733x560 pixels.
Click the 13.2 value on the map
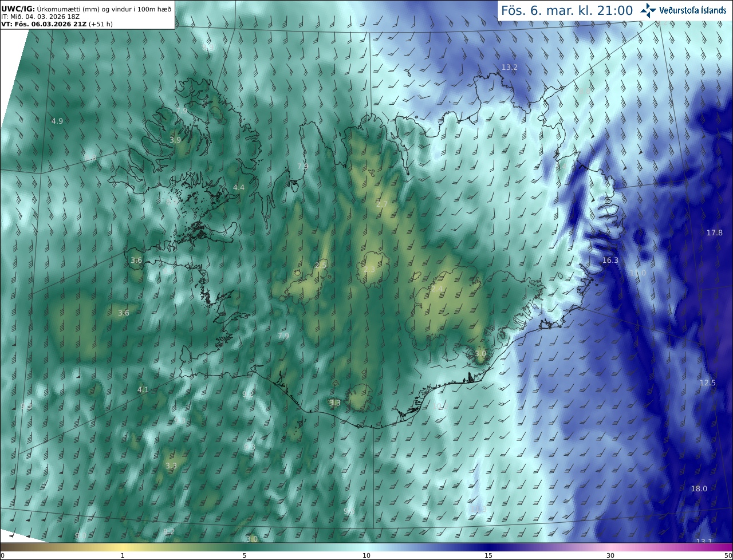pos(510,68)
